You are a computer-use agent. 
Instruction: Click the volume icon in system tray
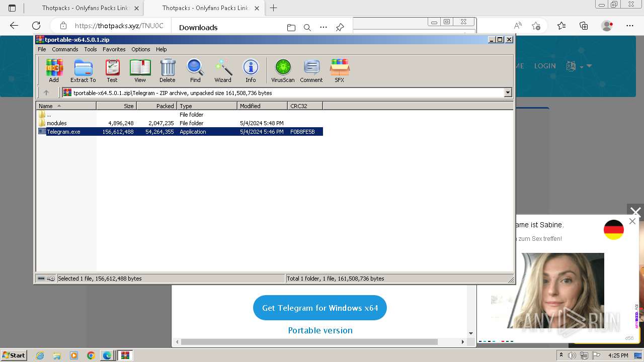coord(572,355)
